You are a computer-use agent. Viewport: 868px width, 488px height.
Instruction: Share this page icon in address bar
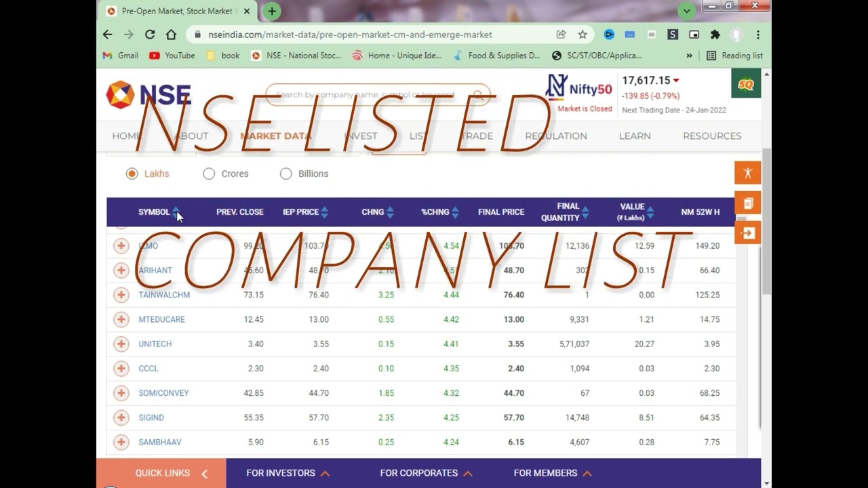[561, 35]
